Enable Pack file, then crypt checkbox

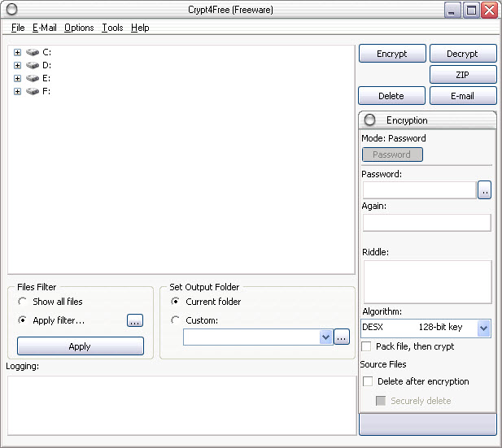(366, 346)
